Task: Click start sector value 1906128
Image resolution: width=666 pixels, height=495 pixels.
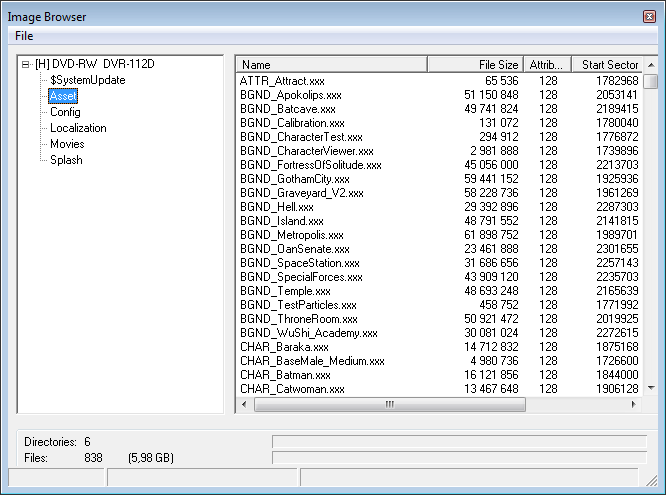Action: [x=617, y=389]
